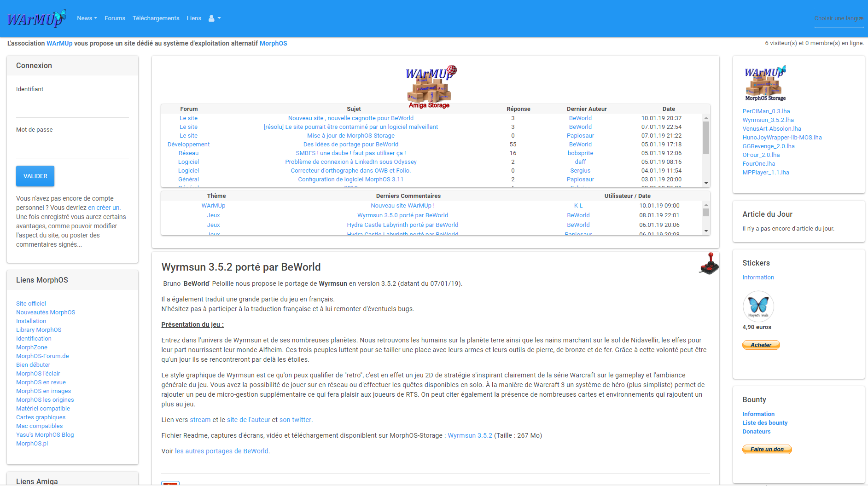Open topic 'SMBFS ! une daube !'

[x=351, y=153]
